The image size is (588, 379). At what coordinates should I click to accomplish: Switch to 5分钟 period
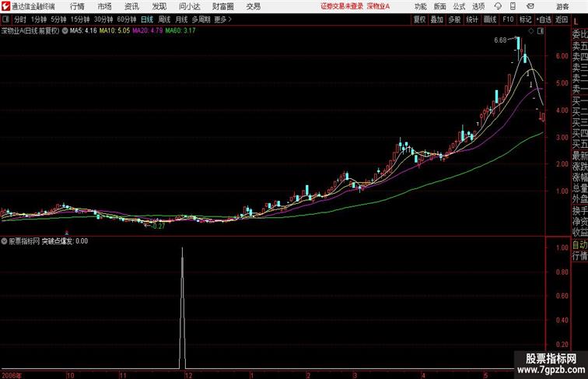tap(58, 19)
